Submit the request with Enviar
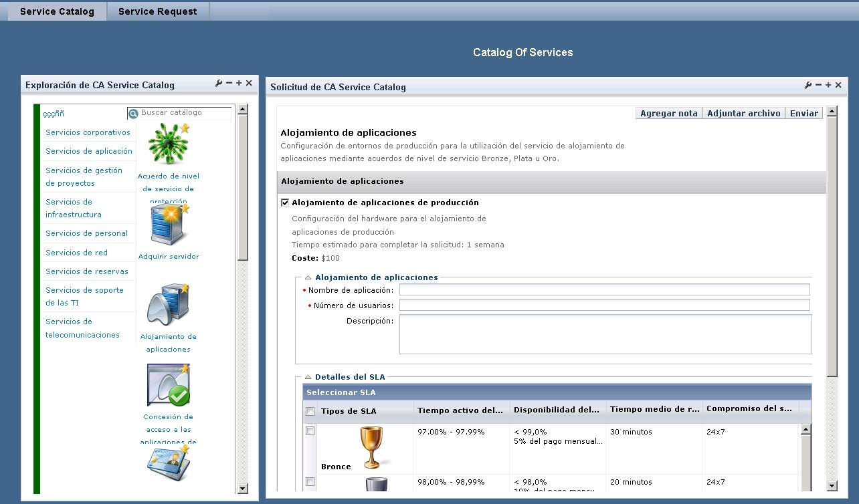Viewport: 859px width, 504px height. click(x=803, y=113)
